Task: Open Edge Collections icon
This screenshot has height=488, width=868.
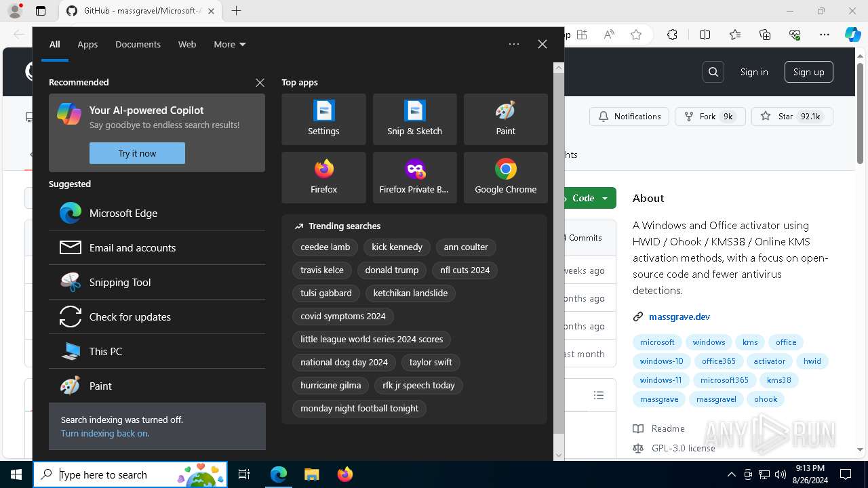Action: (765, 35)
